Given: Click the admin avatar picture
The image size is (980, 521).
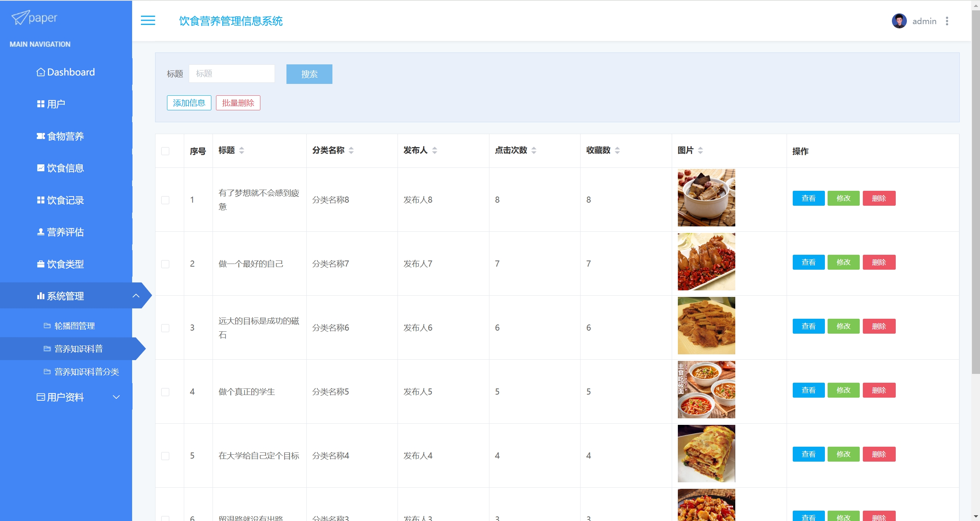Looking at the screenshot, I should click(899, 21).
